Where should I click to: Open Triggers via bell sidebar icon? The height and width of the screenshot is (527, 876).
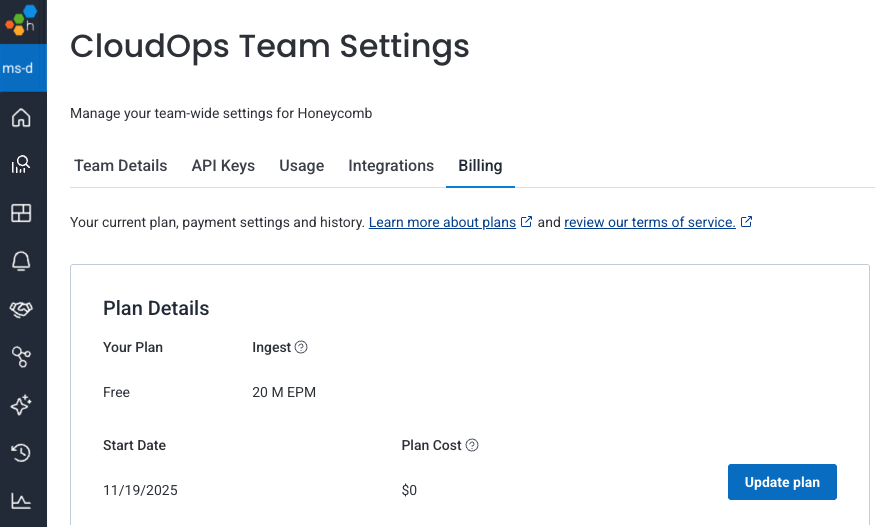21,261
